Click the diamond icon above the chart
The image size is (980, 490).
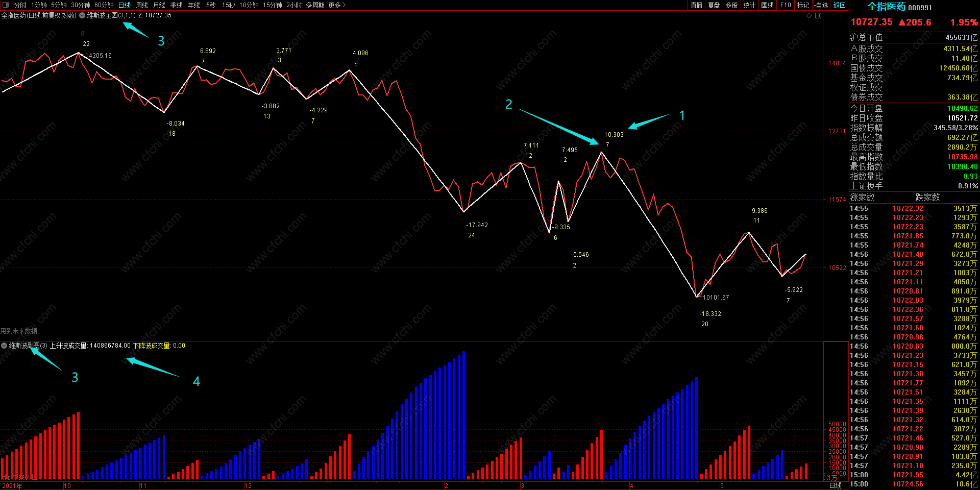808,16
